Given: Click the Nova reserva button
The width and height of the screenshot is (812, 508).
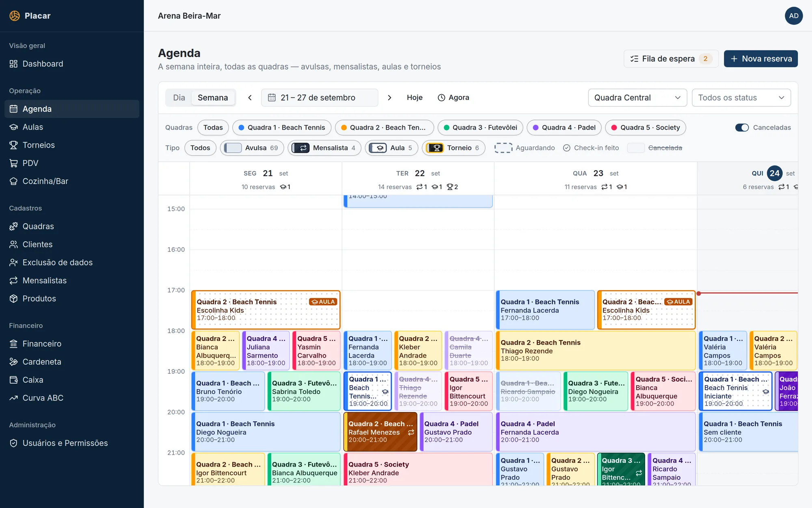Looking at the screenshot, I should tap(760, 59).
